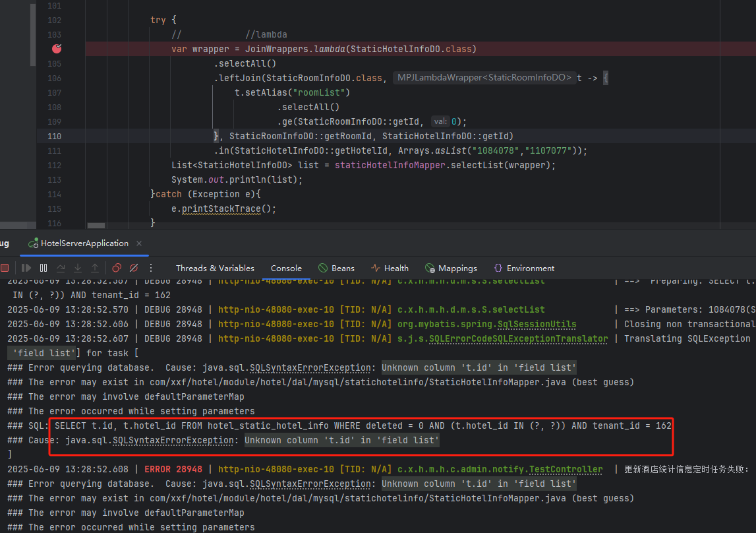
Task: Open the debug toolbar's more-actions menu
Action: click(151, 268)
